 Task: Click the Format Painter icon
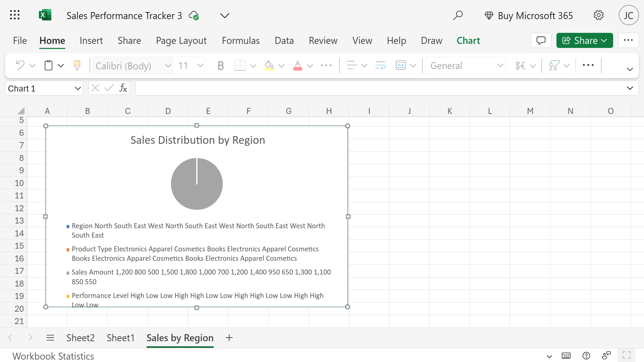(77, 65)
